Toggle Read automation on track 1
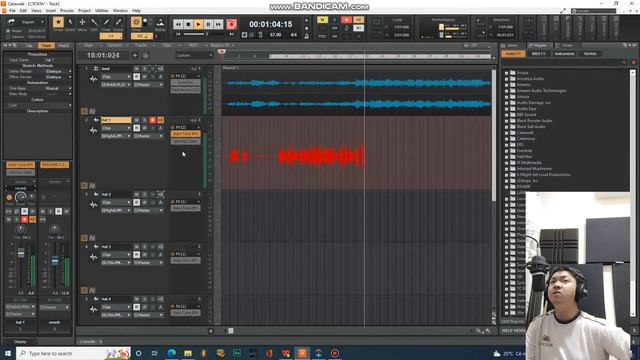The width and height of the screenshot is (640, 360). (136, 77)
